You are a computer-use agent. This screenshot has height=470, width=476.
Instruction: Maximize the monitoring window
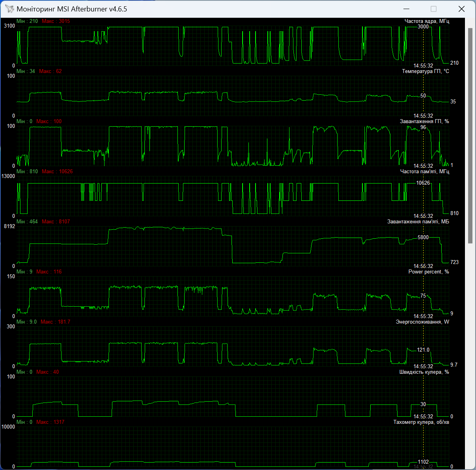pyautogui.click(x=433, y=9)
